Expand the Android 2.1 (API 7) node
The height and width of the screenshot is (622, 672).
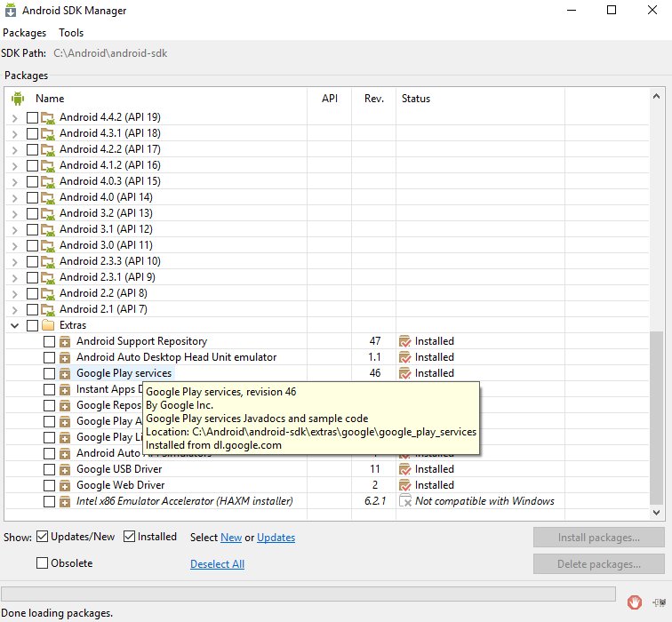point(14,310)
